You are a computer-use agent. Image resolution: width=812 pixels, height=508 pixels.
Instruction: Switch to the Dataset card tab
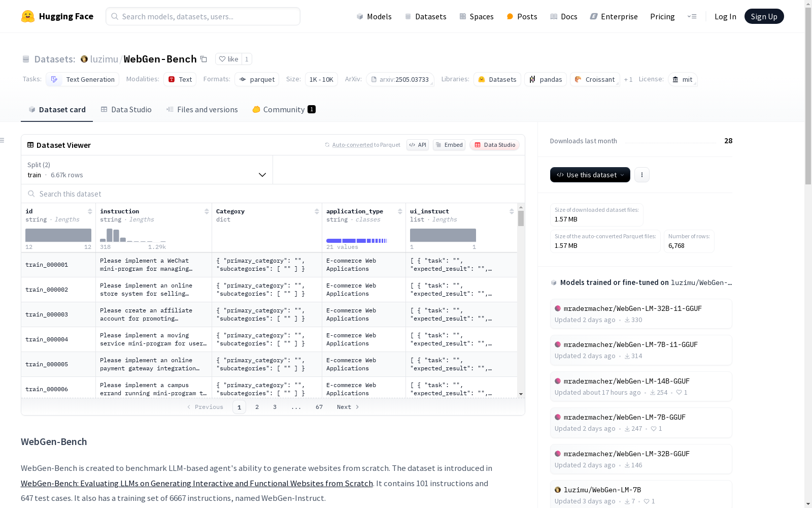click(x=57, y=110)
